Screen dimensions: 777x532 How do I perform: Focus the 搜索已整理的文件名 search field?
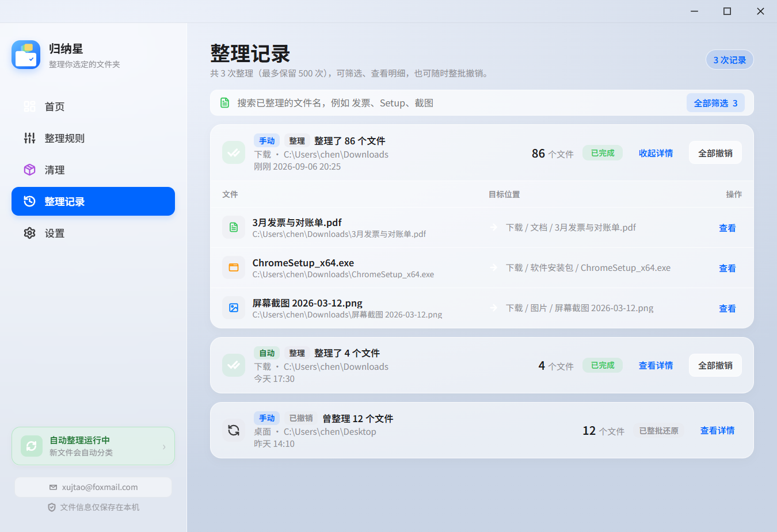tap(449, 103)
